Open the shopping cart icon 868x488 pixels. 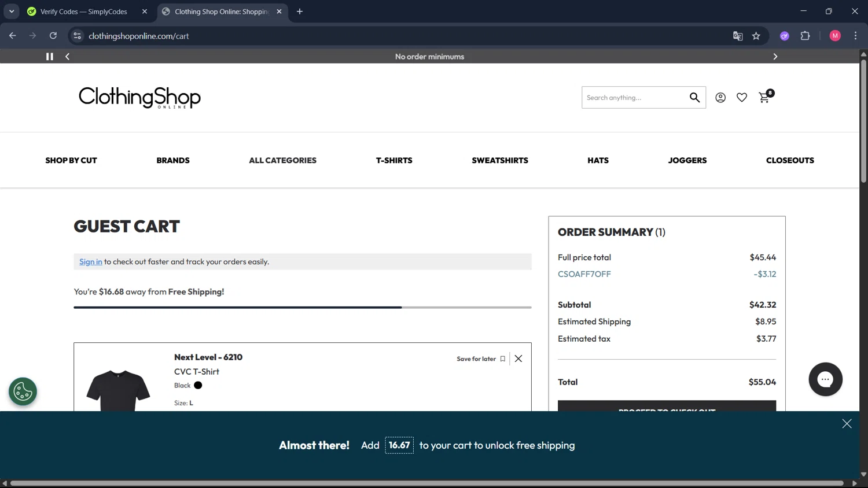(765, 97)
